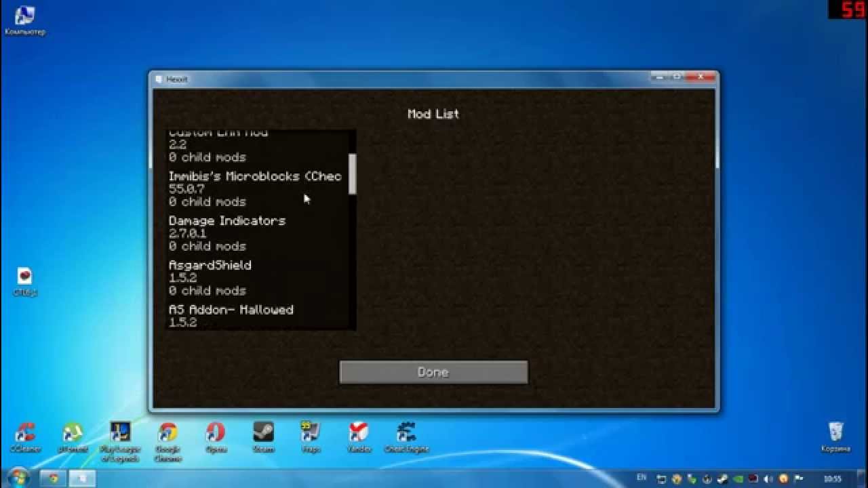This screenshot has height=488, width=868.
Task: Click the EN language indicator in tray
Action: click(641, 479)
